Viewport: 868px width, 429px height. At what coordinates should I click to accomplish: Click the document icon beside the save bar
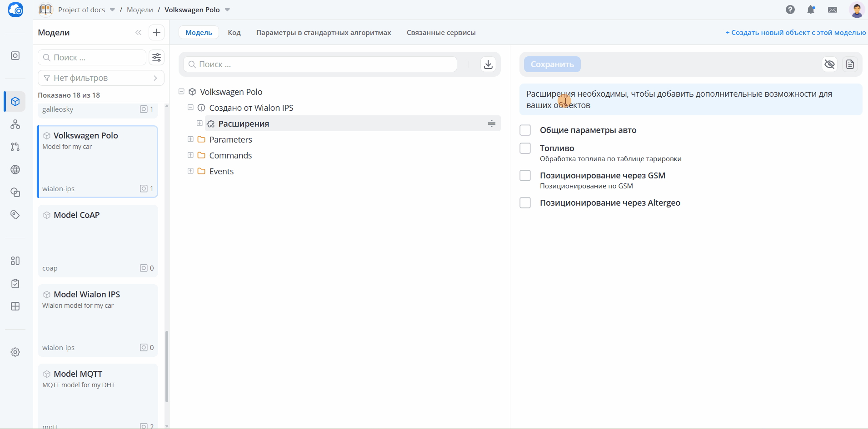pyautogui.click(x=850, y=64)
